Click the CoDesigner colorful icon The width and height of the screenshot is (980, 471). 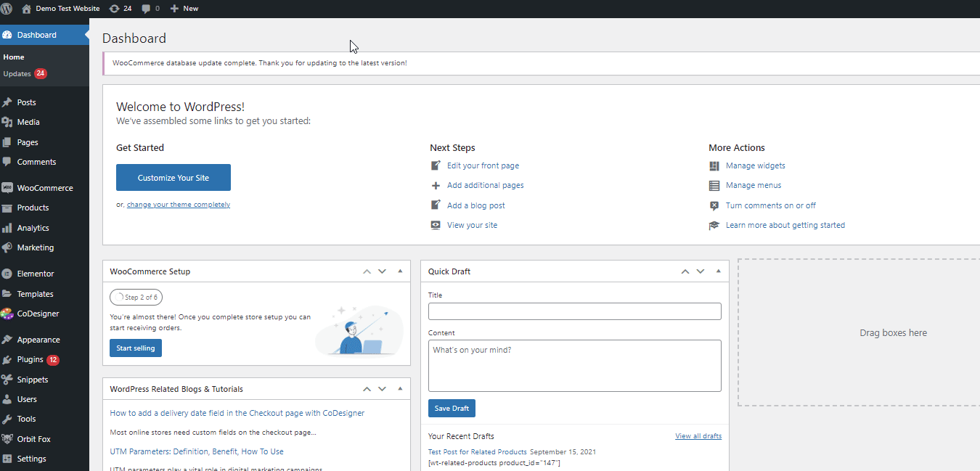(x=7, y=314)
